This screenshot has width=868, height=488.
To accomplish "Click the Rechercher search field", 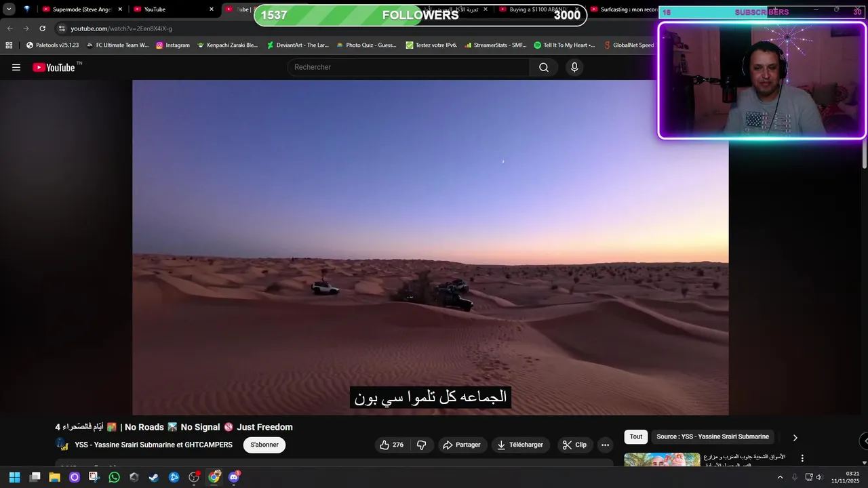I will coord(409,67).
